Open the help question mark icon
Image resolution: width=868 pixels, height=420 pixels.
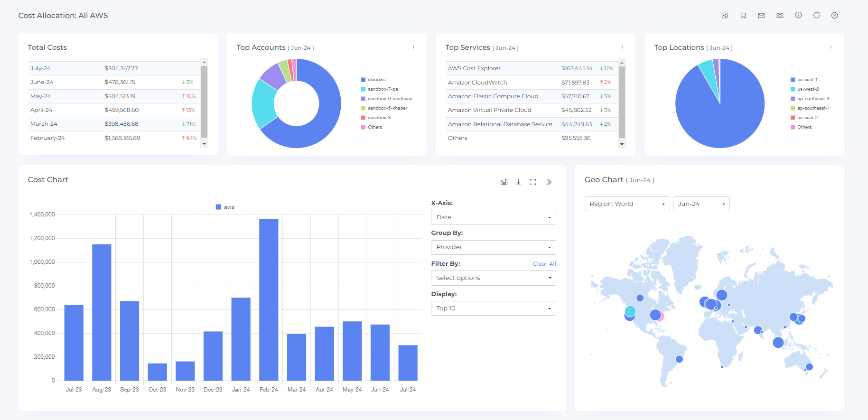tap(834, 15)
